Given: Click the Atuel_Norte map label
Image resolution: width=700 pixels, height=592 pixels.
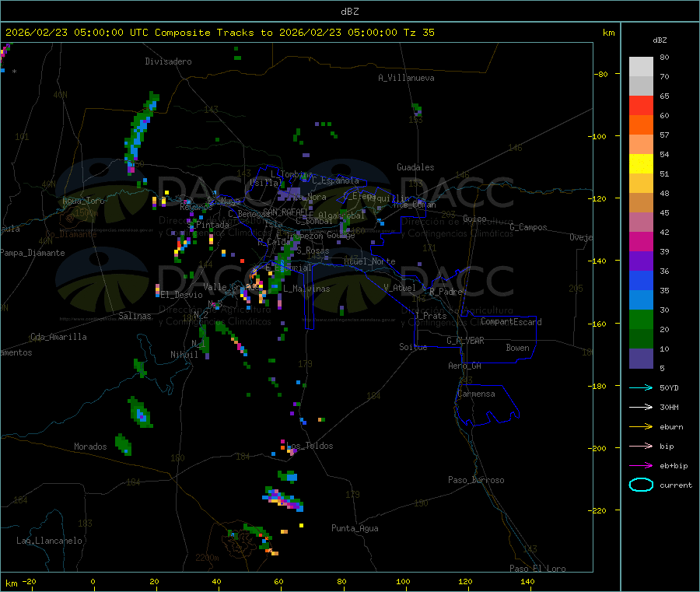Looking at the screenshot, I should click(369, 261).
